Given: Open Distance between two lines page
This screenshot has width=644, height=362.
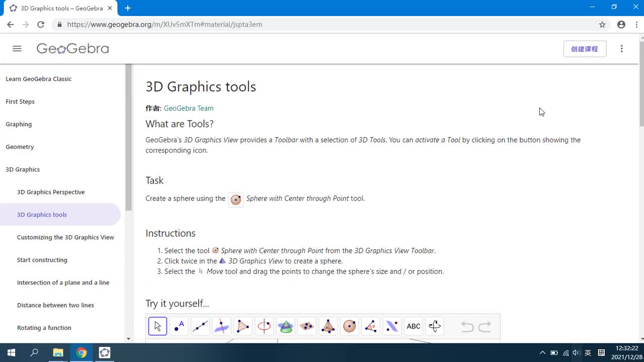Looking at the screenshot, I should pyautogui.click(x=55, y=305).
